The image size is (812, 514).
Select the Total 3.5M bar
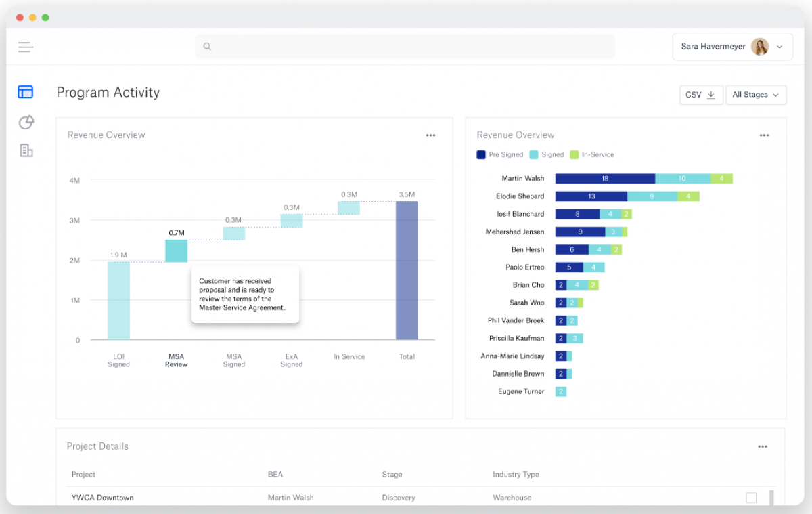(407, 270)
